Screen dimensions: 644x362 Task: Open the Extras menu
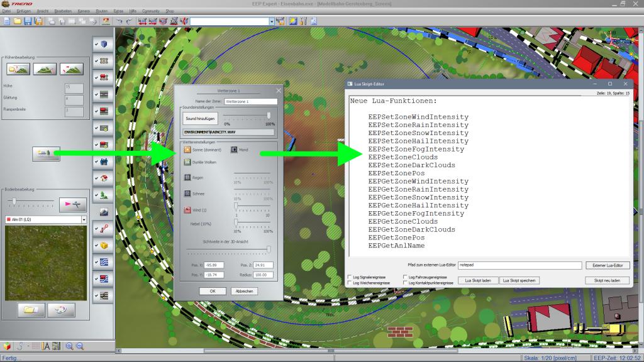click(x=118, y=11)
